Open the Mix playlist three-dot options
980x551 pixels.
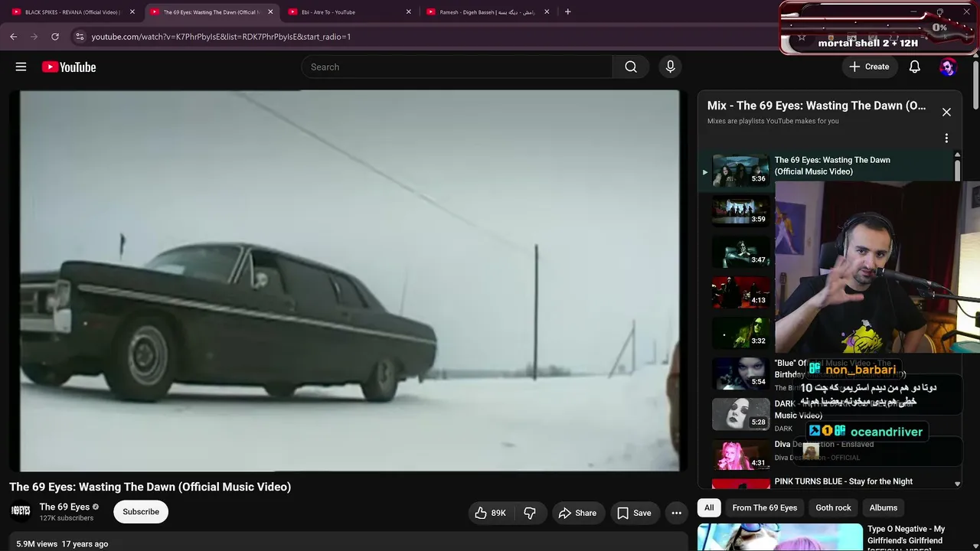(x=946, y=139)
